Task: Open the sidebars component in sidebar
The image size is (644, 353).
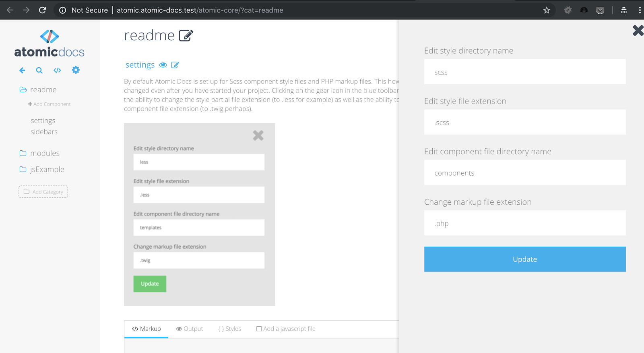Action: point(44,132)
